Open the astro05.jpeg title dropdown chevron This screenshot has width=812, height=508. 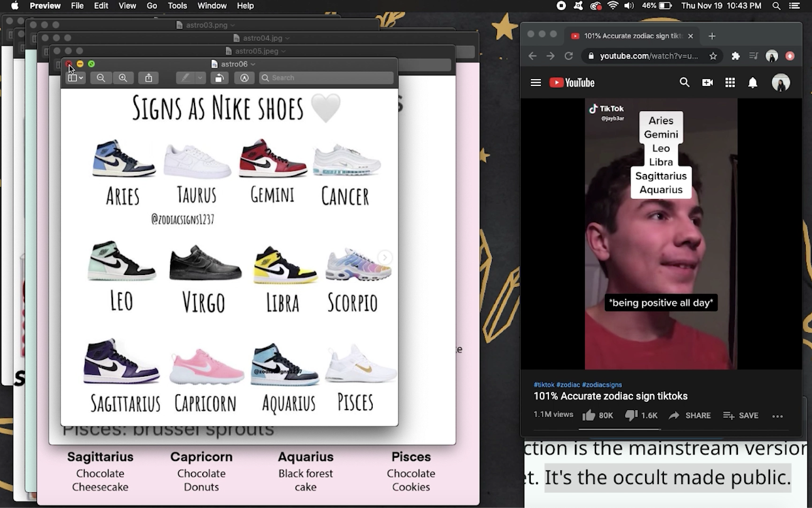(x=283, y=51)
